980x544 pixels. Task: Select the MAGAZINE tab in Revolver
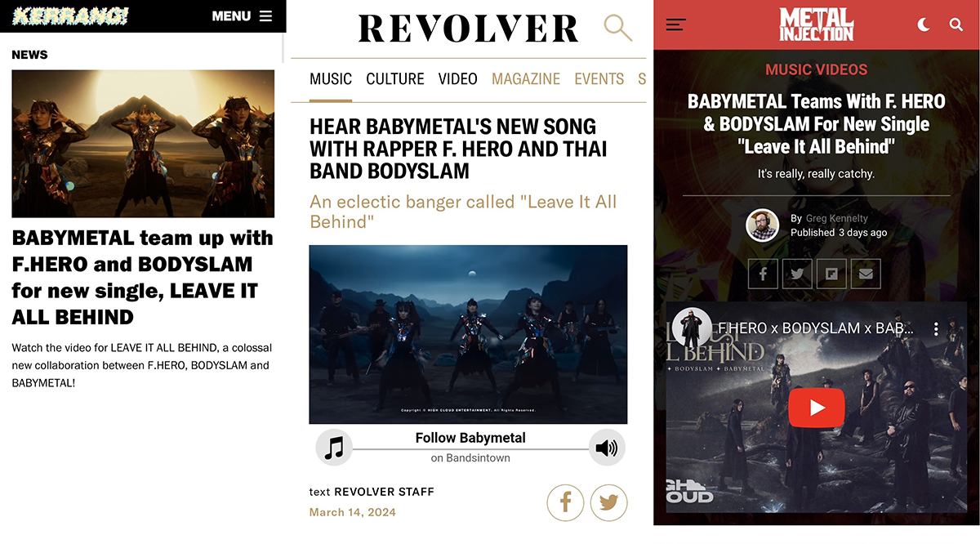pos(526,79)
